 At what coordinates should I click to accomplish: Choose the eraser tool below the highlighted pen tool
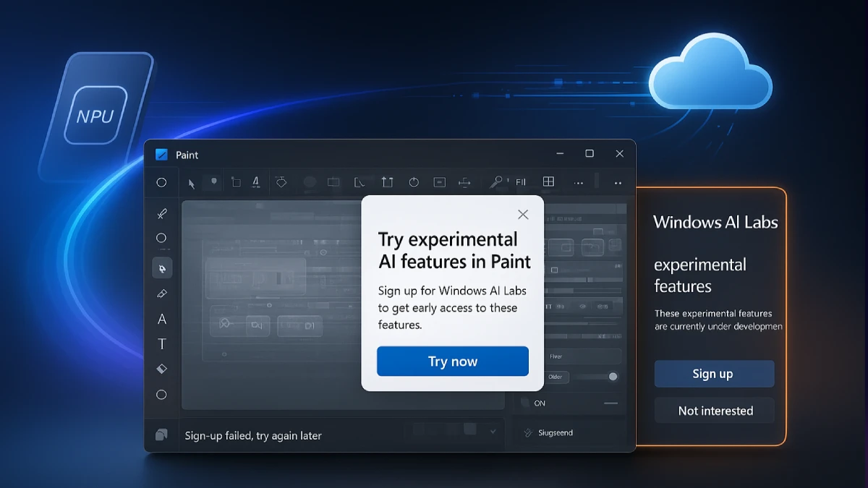coord(162,294)
